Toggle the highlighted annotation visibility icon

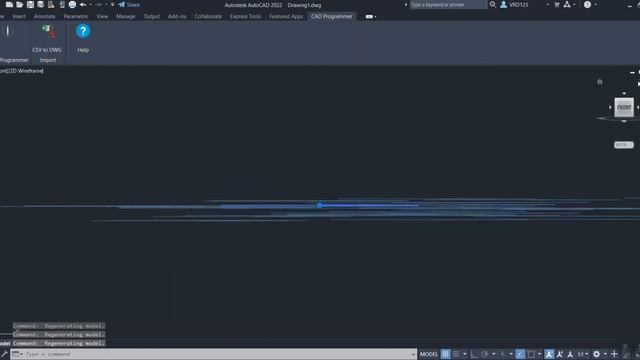pyautogui.click(x=549, y=354)
